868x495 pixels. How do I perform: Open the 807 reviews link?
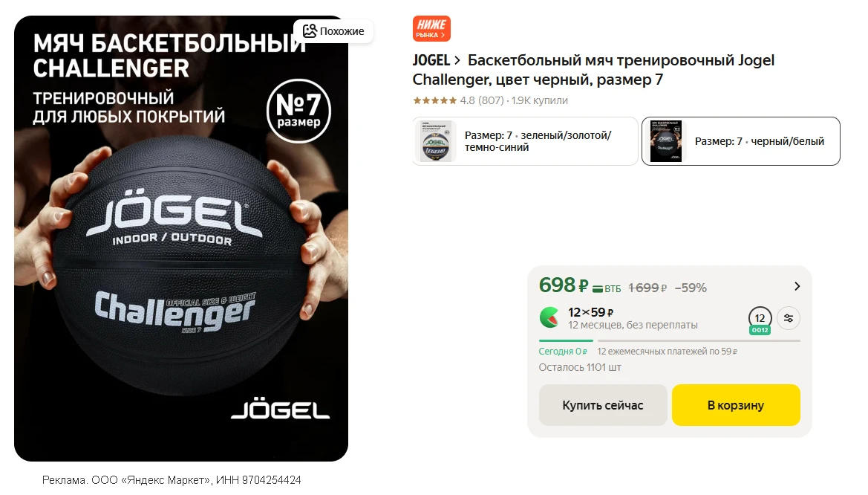tap(491, 100)
